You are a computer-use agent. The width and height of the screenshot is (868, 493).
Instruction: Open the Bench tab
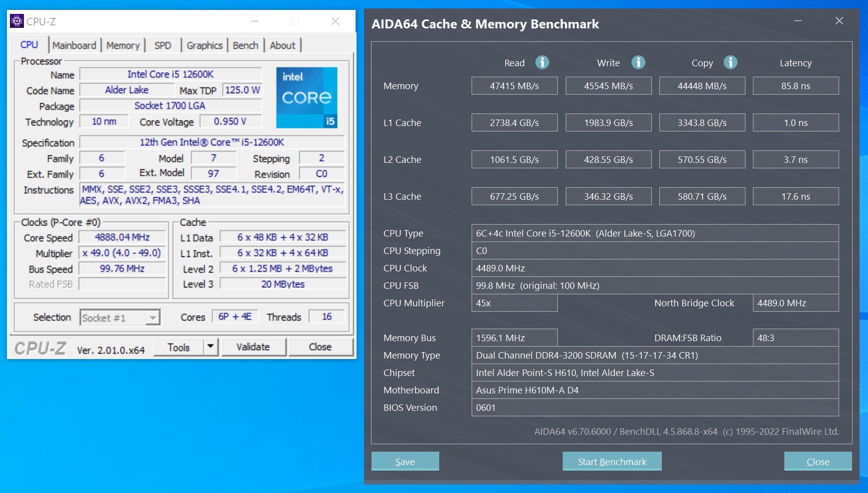pyautogui.click(x=246, y=45)
